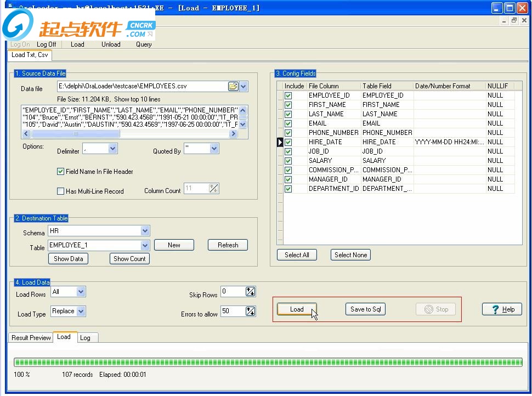Click the Show Count button
This screenshot has width=532, height=396.
click(x=129, y=259)
